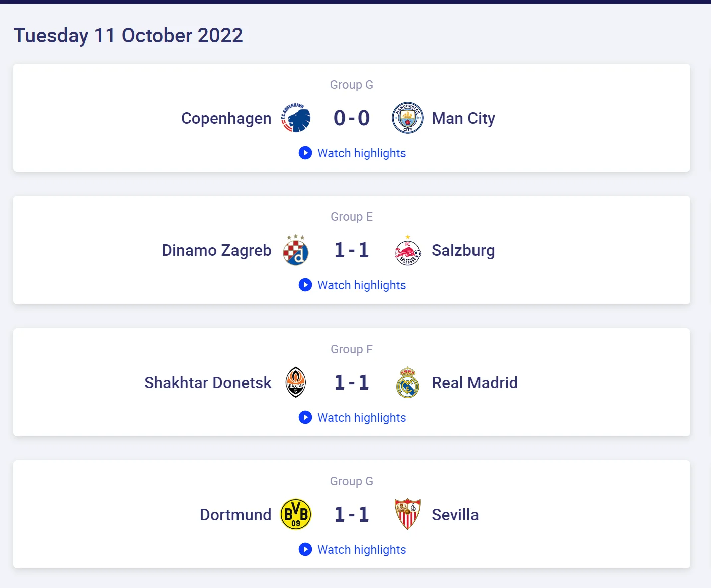The image size is (711, 588).
Task: Click the Manchester City club crest
Action: pyautogui.click(x=407, y=118)
